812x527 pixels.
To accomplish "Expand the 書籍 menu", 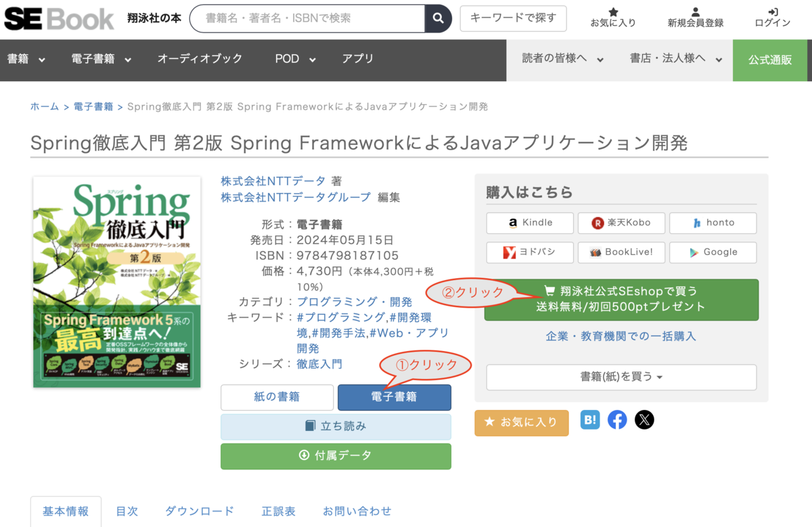I will coord(26,60).
